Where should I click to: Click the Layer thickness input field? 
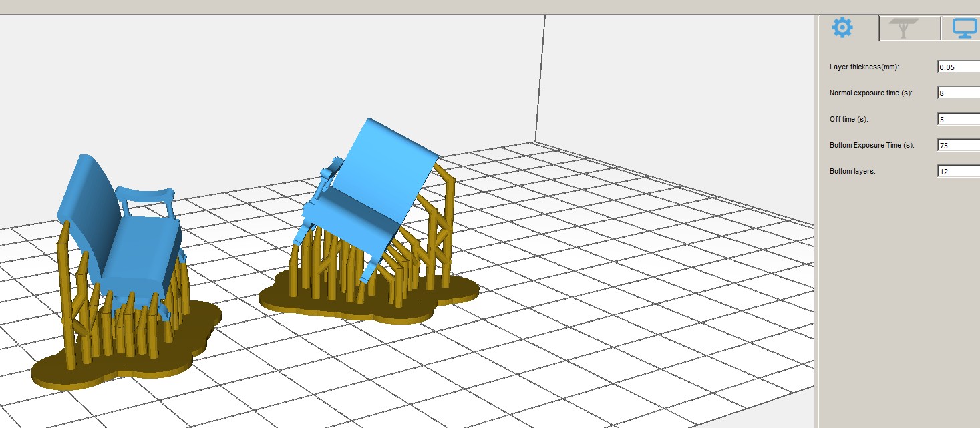tap(958, 67)
